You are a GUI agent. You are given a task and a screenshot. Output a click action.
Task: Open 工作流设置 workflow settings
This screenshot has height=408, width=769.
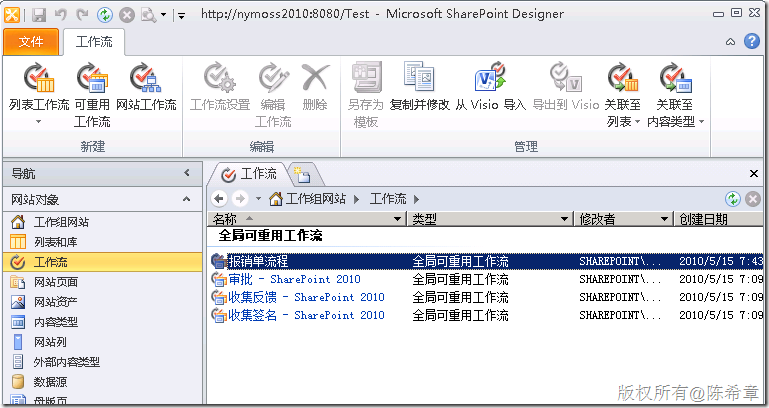click(x=220, y=87)
